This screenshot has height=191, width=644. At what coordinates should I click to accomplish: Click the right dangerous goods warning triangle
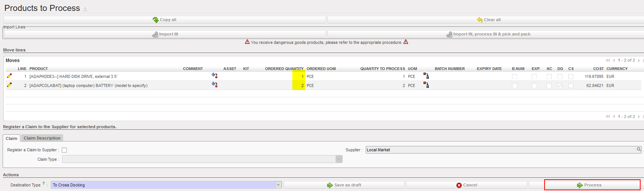click(406, 42)
